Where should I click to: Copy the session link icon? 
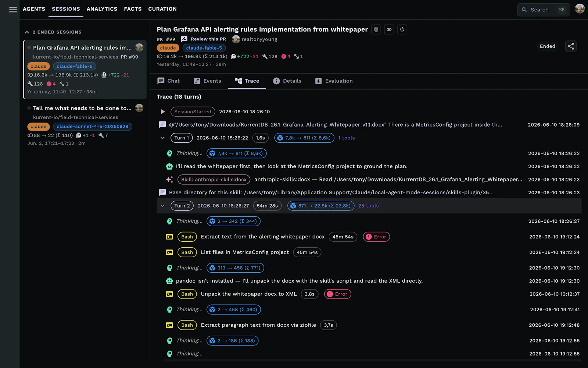tap(389, 29)
